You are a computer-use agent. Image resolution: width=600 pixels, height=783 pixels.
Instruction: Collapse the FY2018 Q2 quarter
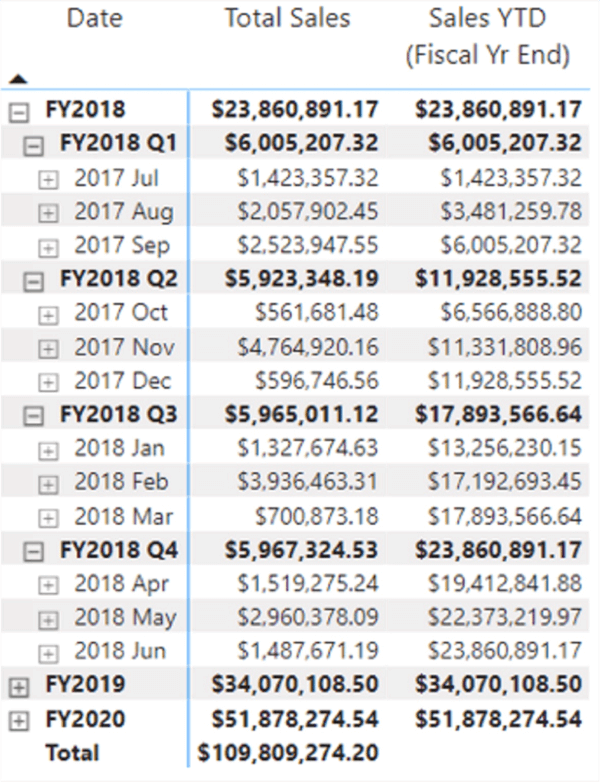click(34, 280)
